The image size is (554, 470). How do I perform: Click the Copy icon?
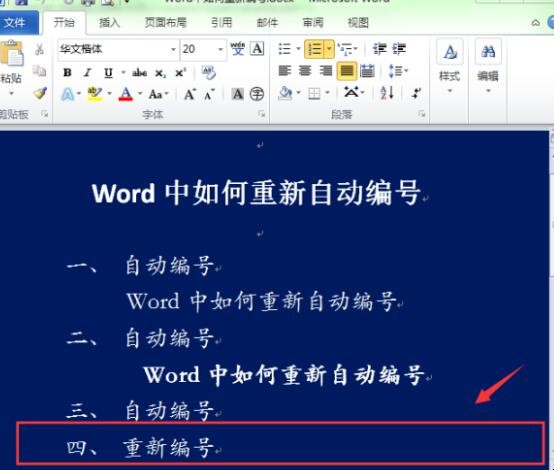click(x=39, y=71)
